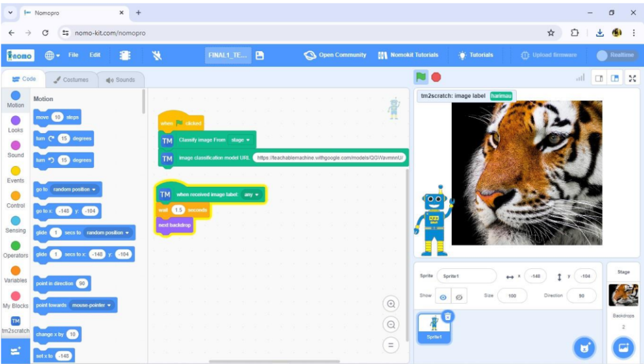Click the green flag to run
644x364 pixels.
coord(421,77)
